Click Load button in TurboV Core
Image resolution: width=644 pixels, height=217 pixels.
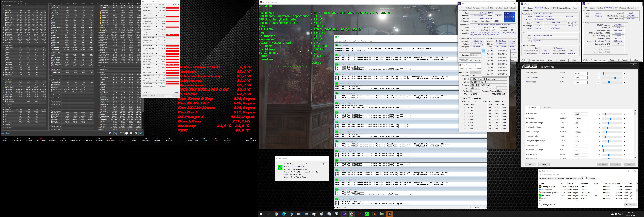(x=530, y=164)
